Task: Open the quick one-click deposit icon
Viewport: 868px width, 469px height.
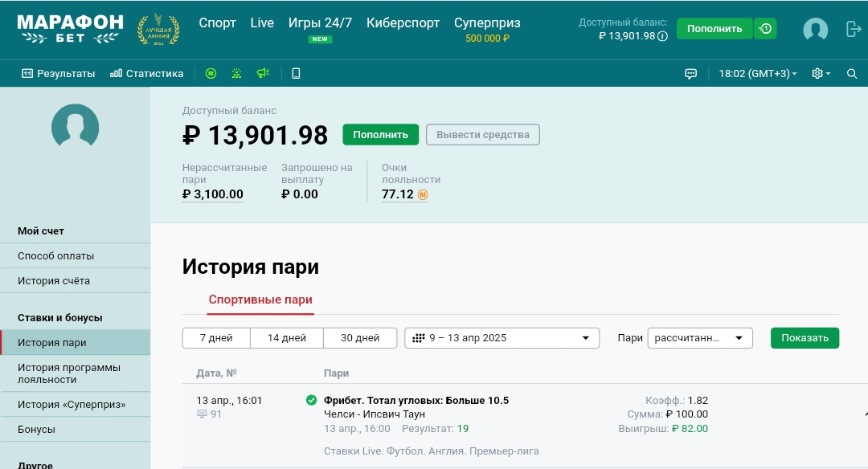Action: pos(765,29)
